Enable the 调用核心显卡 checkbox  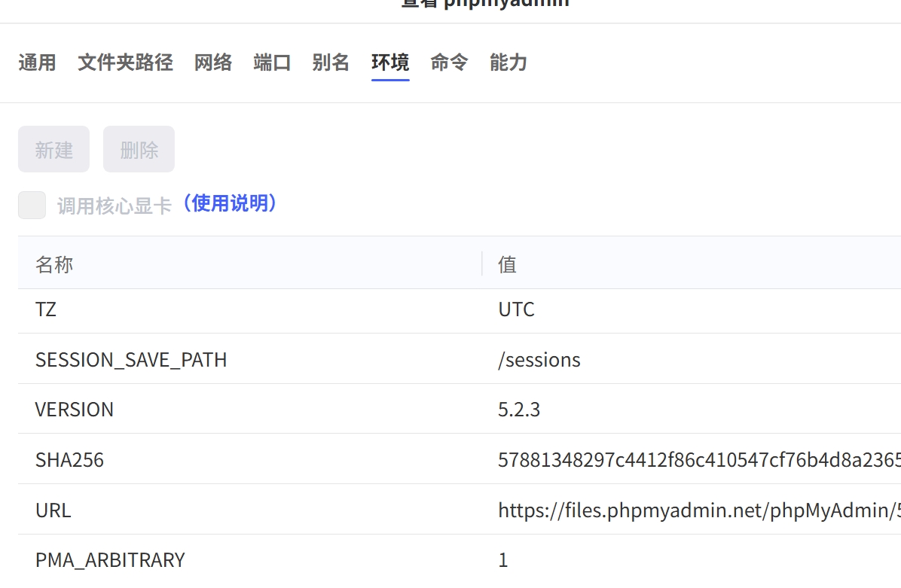[32, 204]
